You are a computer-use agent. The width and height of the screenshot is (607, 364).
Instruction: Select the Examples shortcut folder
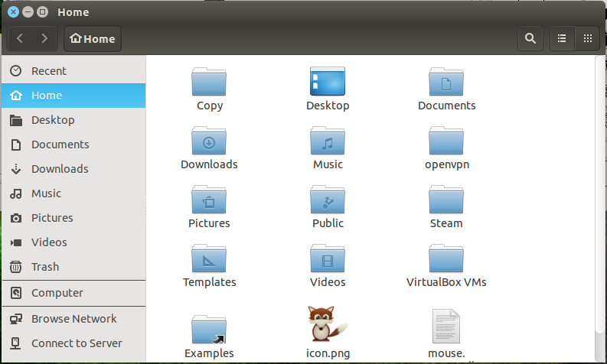pyautogui.click(x=209, y=330)
